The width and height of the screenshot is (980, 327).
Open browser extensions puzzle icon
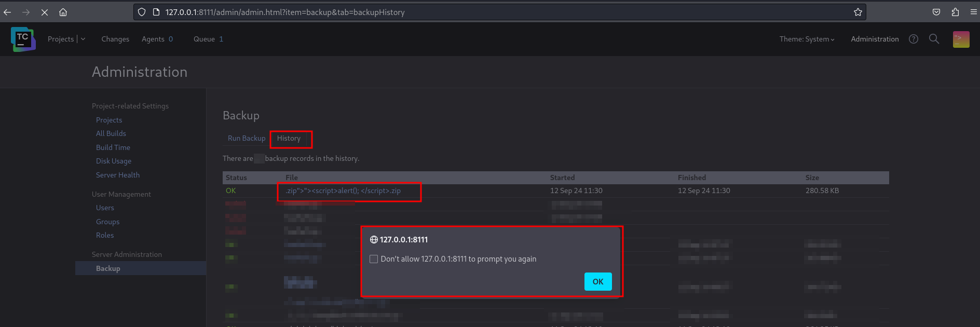[x=955, y=12]
